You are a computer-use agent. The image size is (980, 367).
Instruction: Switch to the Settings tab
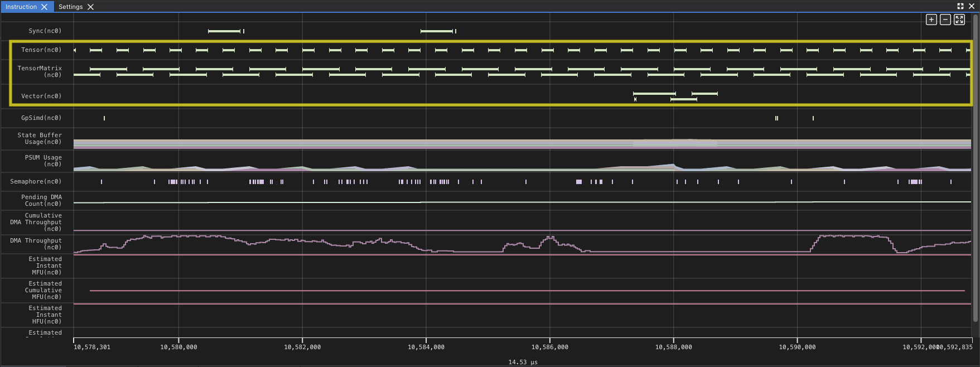tap(70, 7)
